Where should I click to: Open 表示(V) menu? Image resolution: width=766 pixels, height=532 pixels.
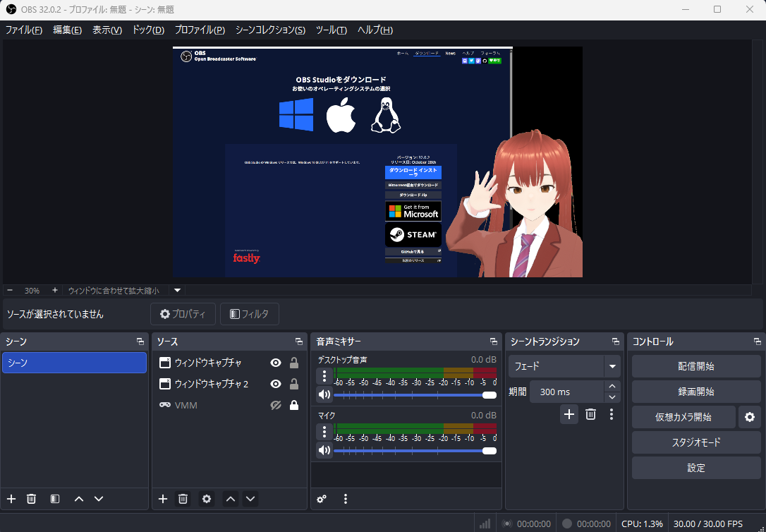pyautogui.click(x=107, y=30)
